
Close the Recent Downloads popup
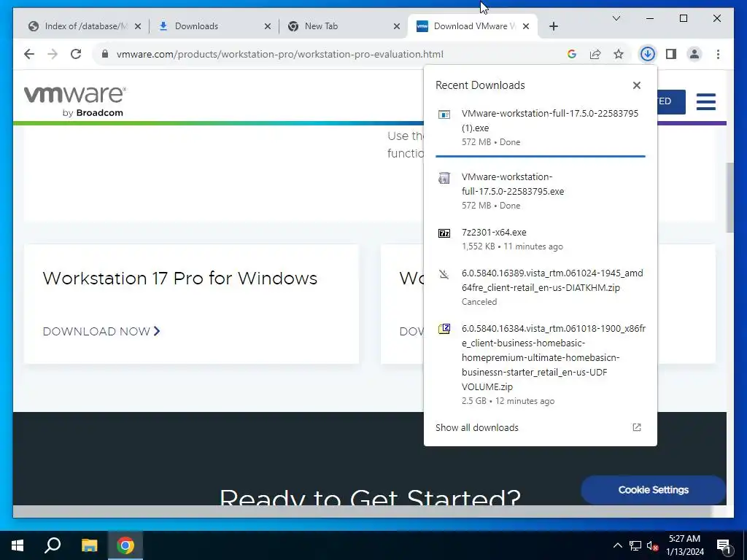click(636, 85)
